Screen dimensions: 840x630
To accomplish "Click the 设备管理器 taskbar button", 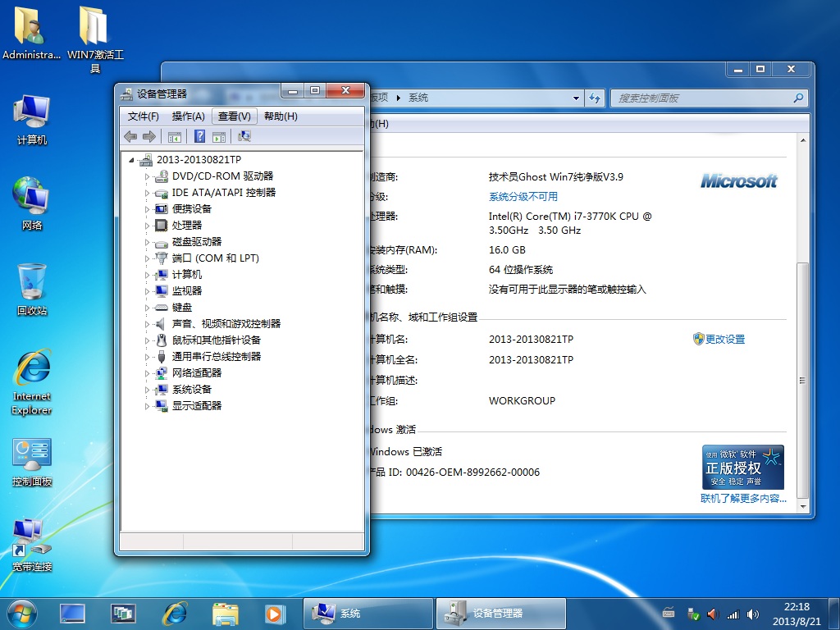I will click(x=500, y=614).
